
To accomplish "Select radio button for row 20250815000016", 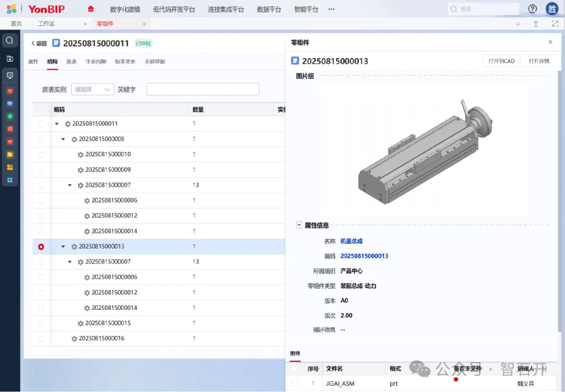I will coord(41,339).
